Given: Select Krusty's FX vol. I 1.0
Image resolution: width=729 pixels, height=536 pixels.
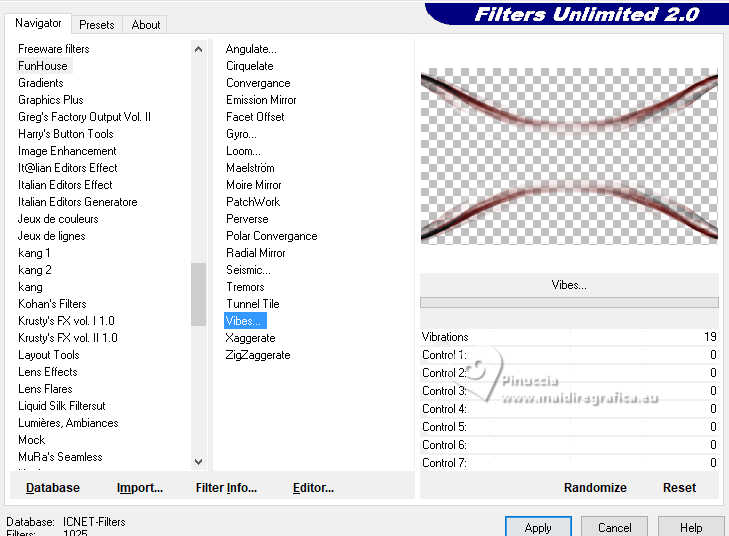Looking at the screenshot, I should click(66, 321).
